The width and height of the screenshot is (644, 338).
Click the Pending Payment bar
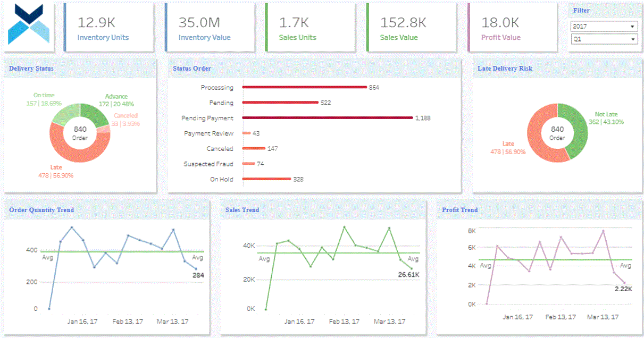pos(328,118)
